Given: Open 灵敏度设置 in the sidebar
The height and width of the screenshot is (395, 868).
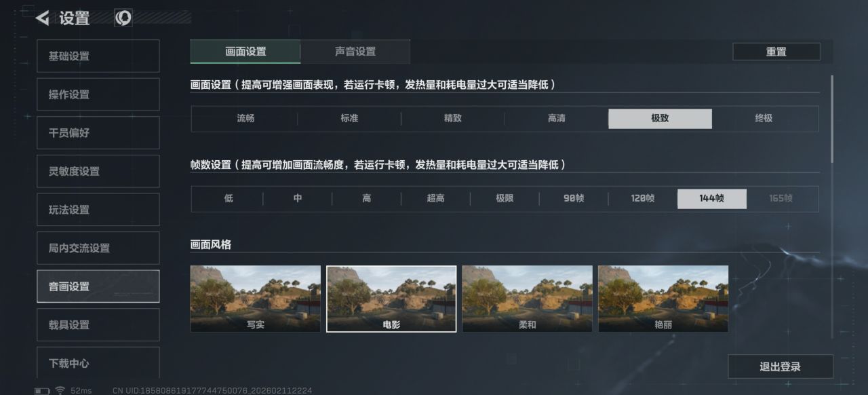Looking at the screenshot, I should pos(98,172).
